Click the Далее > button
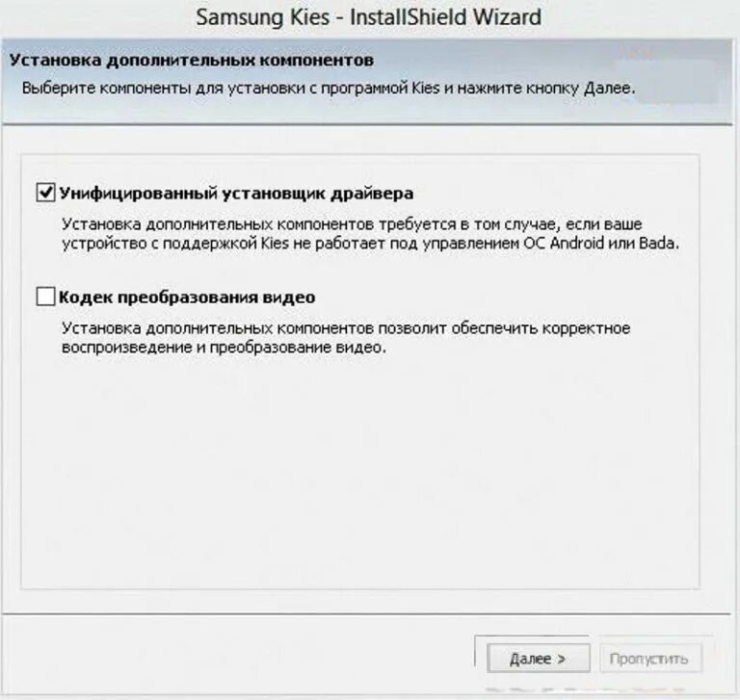Image resolution: width=740 pixels, height=700 pixels. (x=538, y=659)
